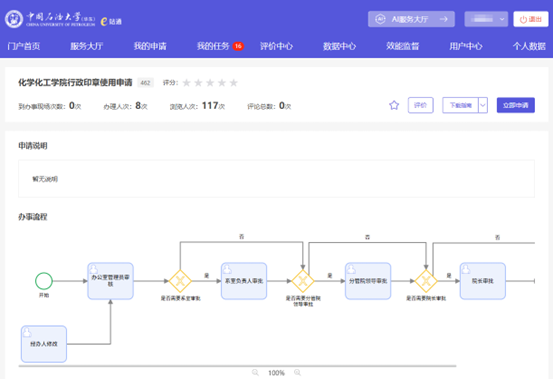Expand the user account dropdown
The width and height of the screenshot is (553, 379).
tap(486, 19)
